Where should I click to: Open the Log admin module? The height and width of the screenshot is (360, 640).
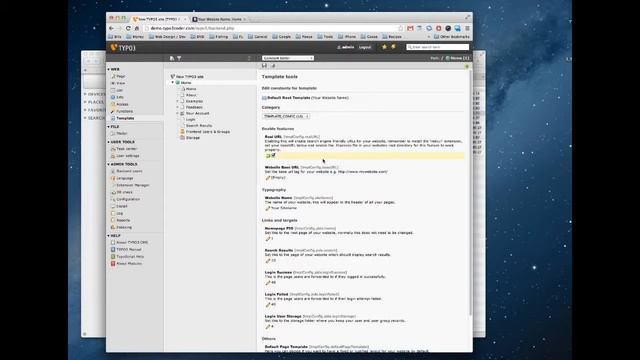click(x=119, y=213)
